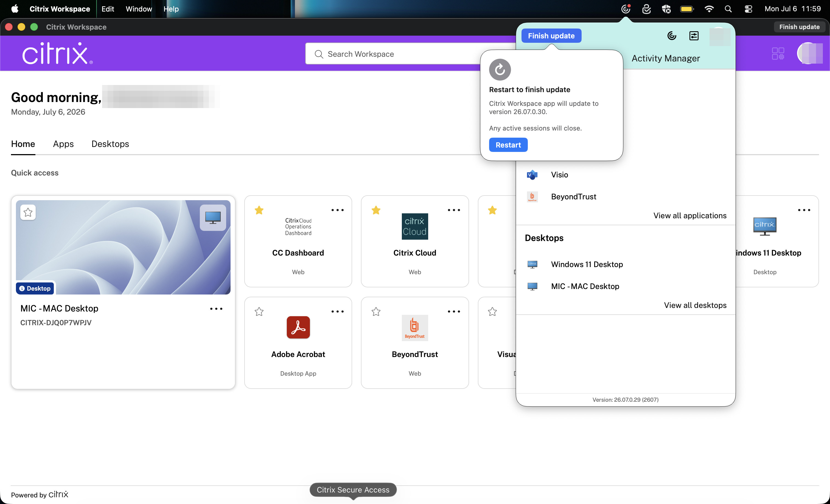Click View all desktops link
Screen dimensions: 830x504
tap(695, 305)
